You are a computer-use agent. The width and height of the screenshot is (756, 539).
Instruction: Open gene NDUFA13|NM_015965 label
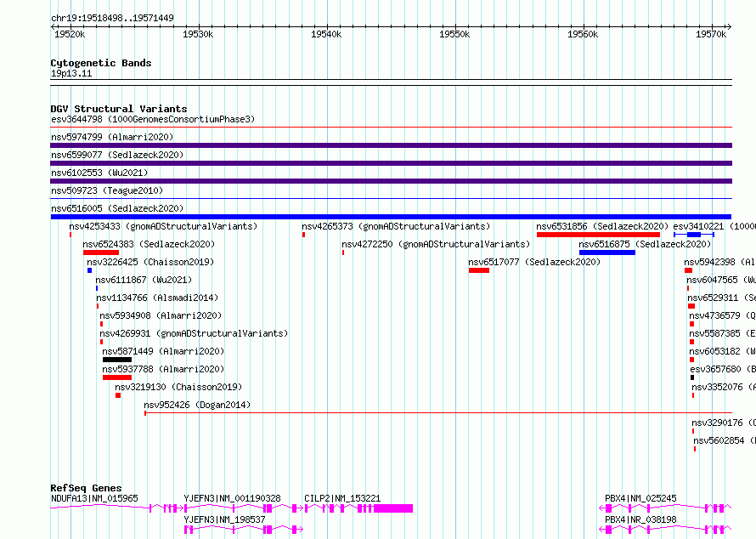click(94, 498)
